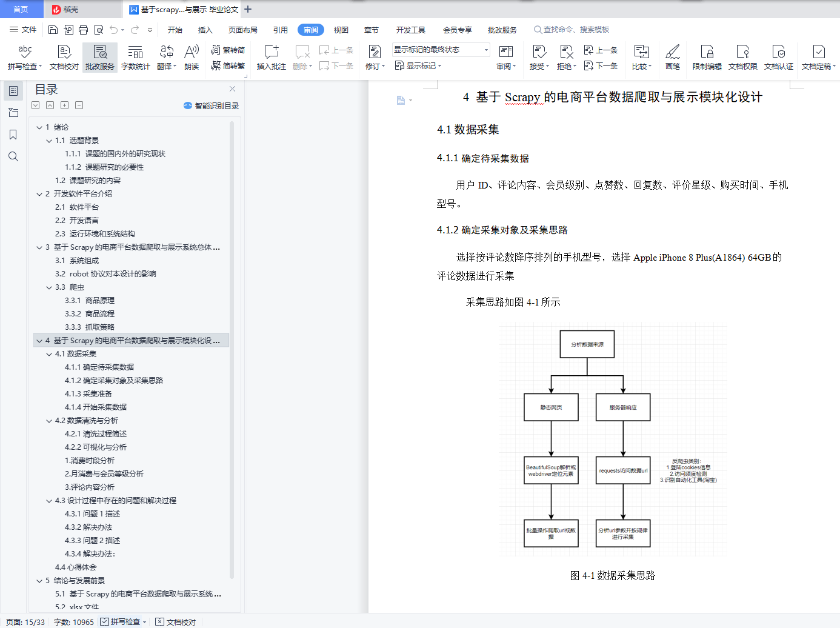Toggle 限制编辑 restrict editing
This screenshot has height=628, width=840.
707,58
